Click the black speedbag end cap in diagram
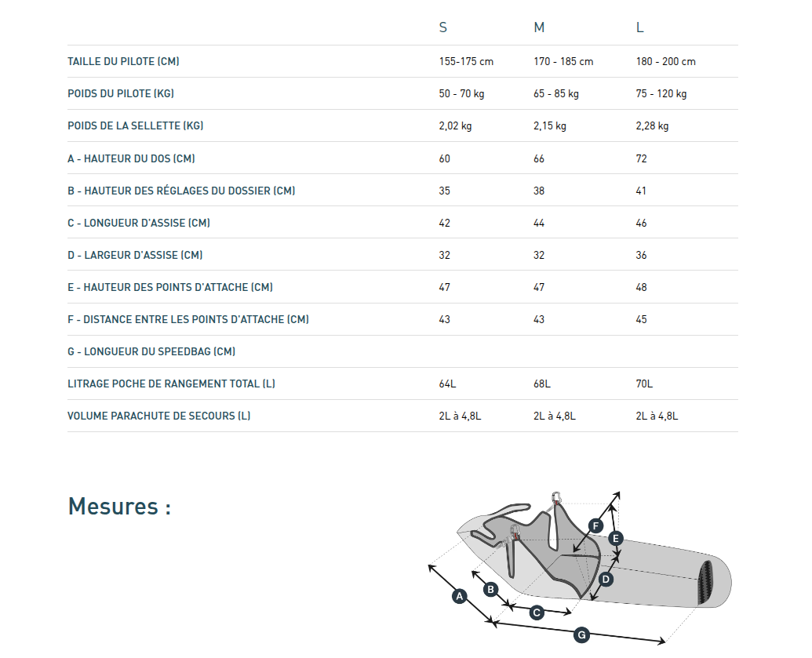The image size is (812, 658). tap(707, 582)
